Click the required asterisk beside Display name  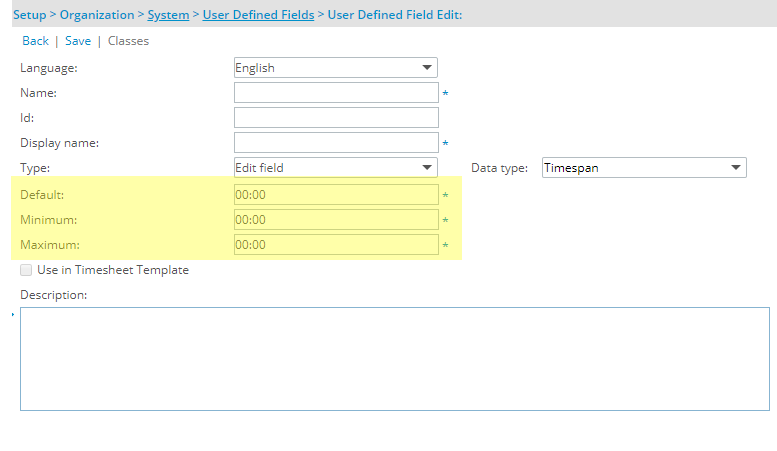[445, 143]
